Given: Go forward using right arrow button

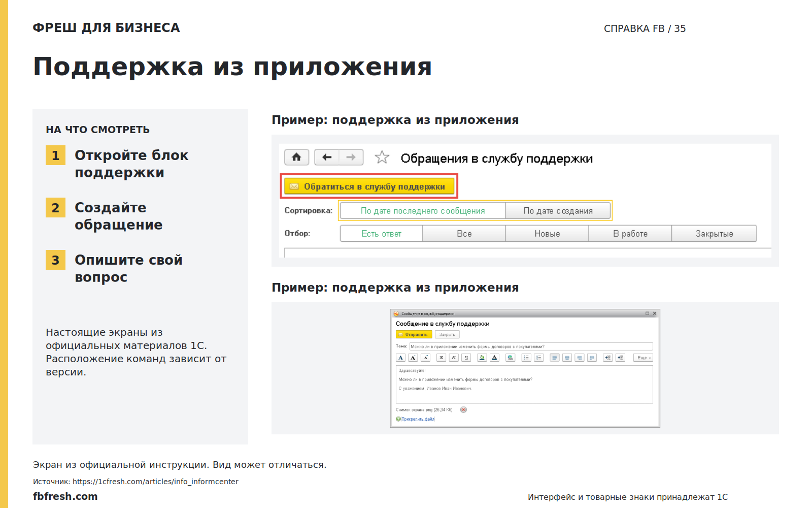Looking at the screenshot, I should pyautogui.click(x=351, y=157).
